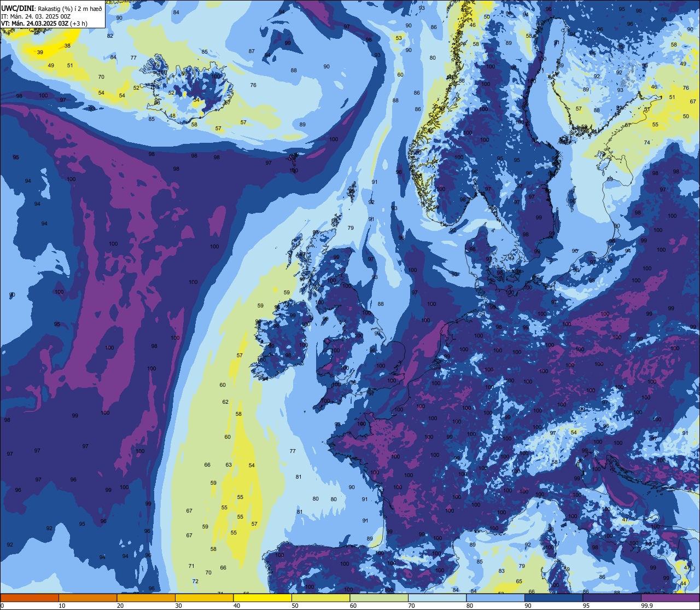
Task: Click the init time 'IT: Mán. 24. 03. 2025 00Z'
Action: 36,16
